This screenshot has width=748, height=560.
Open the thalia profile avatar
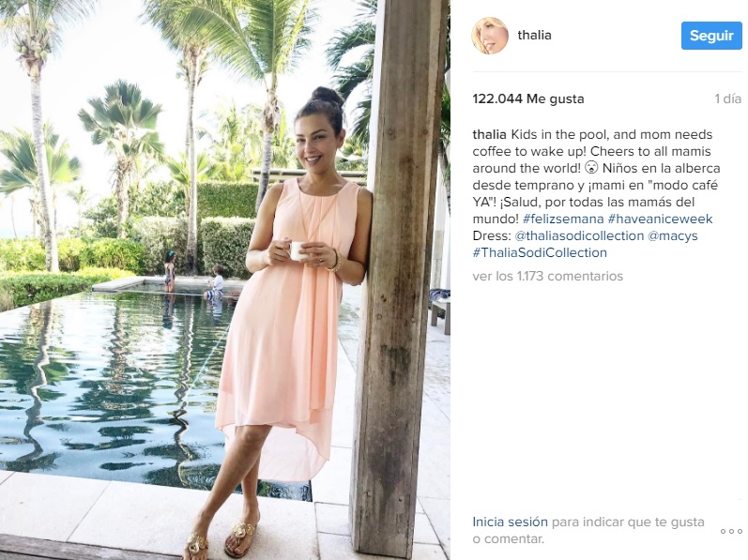(490, 36)
